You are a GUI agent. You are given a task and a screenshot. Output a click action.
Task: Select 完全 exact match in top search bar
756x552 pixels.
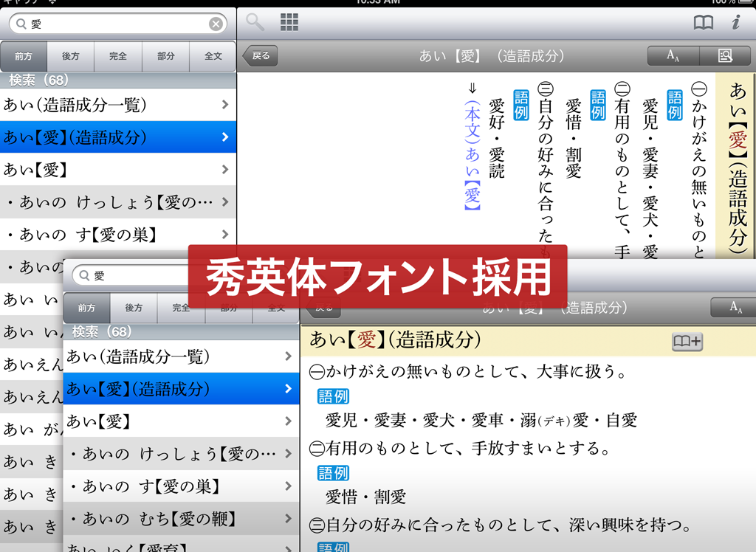pos(118,56)
